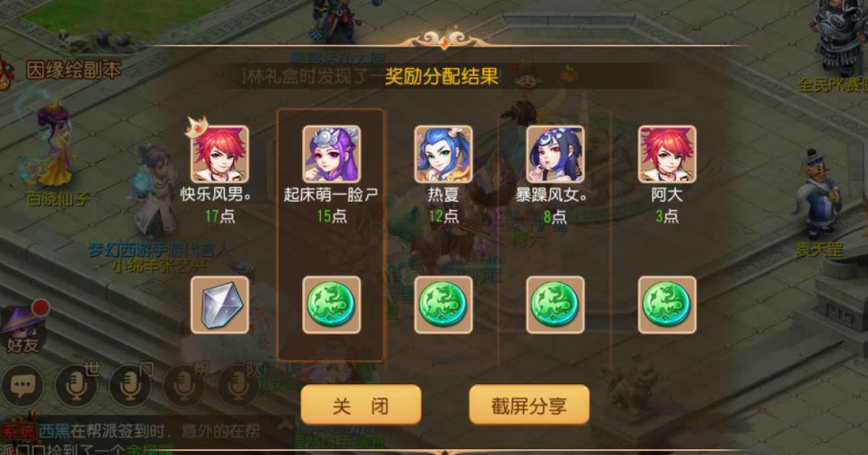
Task: Inspect green dragon jade under 起床萌一脸
Action: [332, 305]
